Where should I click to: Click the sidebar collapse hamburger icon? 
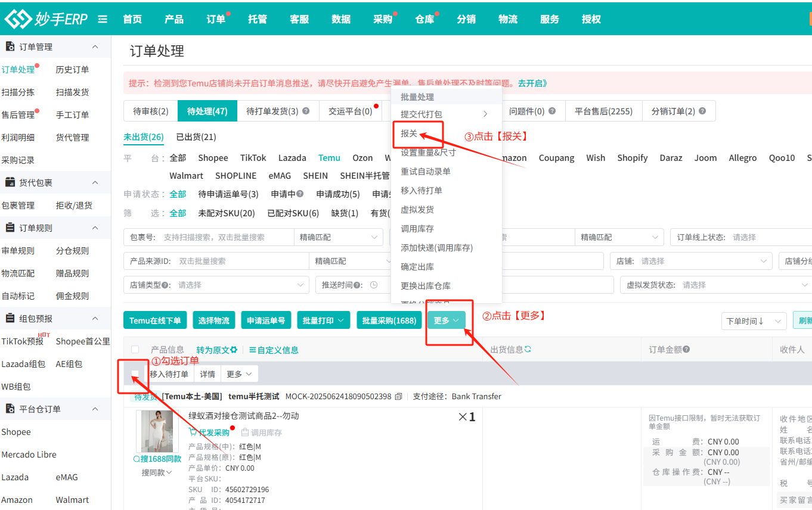(103, 19)
